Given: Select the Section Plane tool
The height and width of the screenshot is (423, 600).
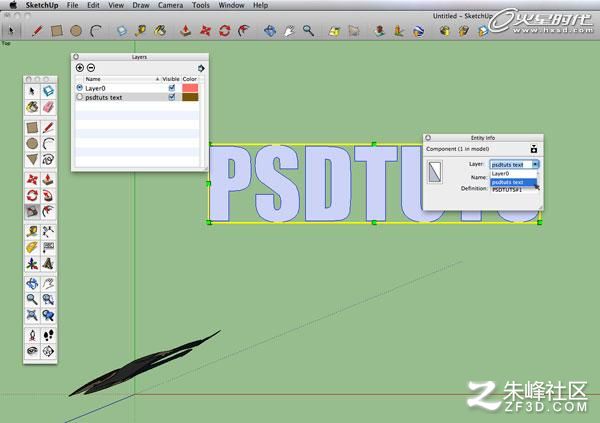Looking at the screenshot, I should (48, 351).
